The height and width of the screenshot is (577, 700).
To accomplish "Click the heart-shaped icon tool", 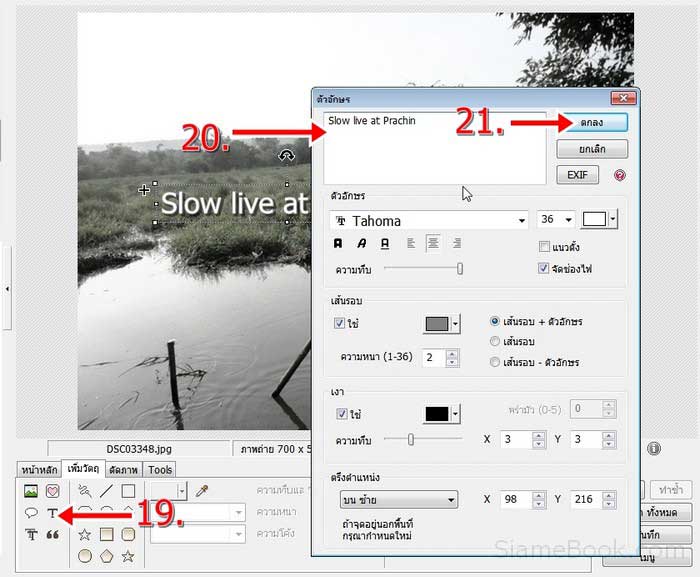I will coord(52,491).
